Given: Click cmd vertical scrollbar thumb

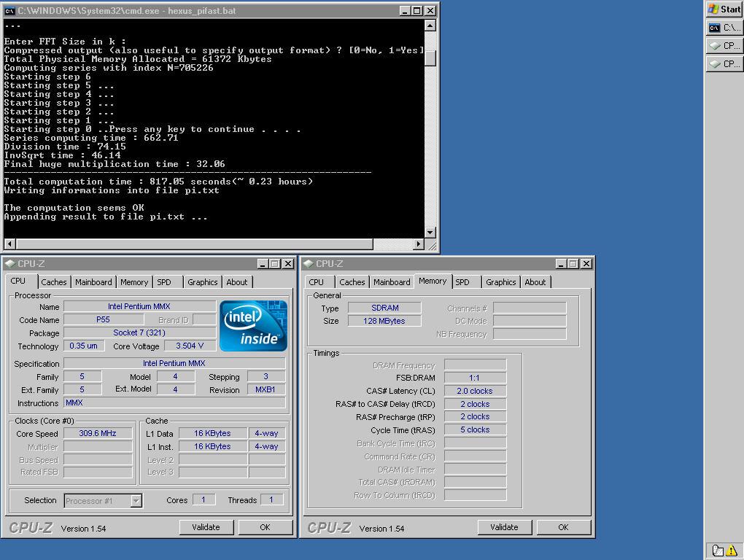Looking at the screenshot, I should pyautogui.click(x=430, y=58).
